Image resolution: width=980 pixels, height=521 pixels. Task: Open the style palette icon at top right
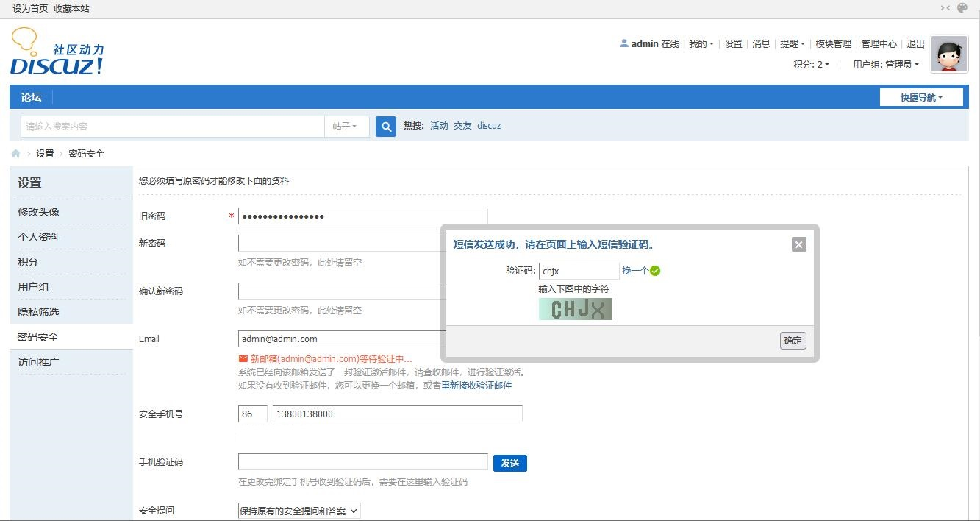(x=962, y=8)
